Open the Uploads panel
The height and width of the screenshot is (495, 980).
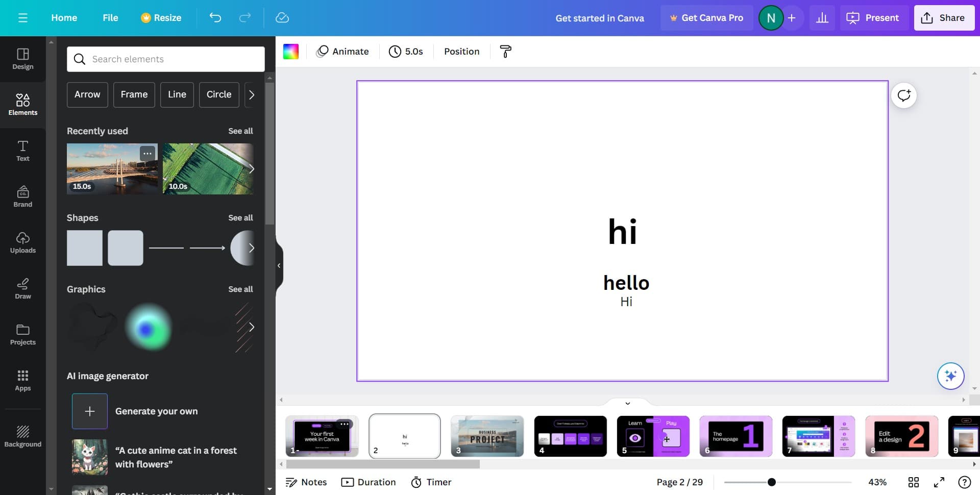click(x=22, y=243)
